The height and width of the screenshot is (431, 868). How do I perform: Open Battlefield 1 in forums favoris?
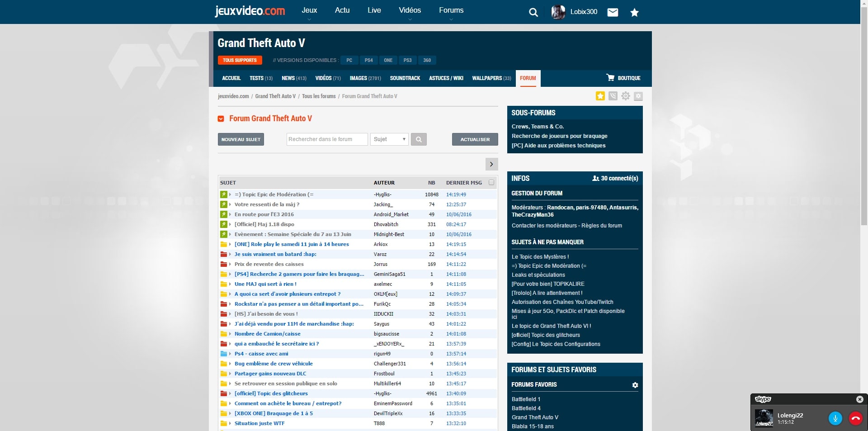point(526,399)
